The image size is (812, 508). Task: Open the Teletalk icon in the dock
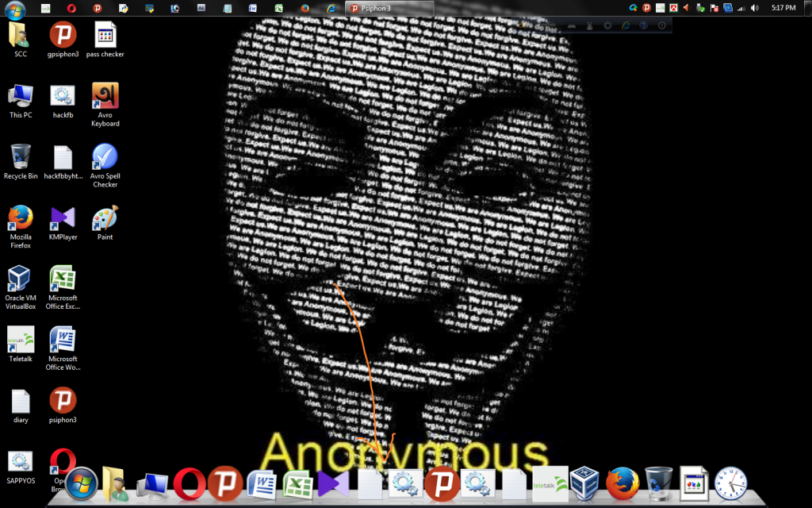coord(550,484)
